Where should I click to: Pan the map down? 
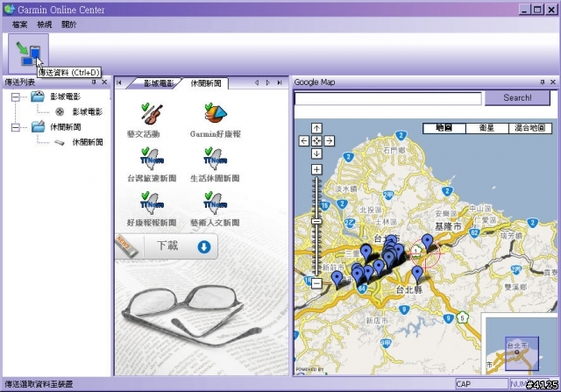(x=316, y=153)
